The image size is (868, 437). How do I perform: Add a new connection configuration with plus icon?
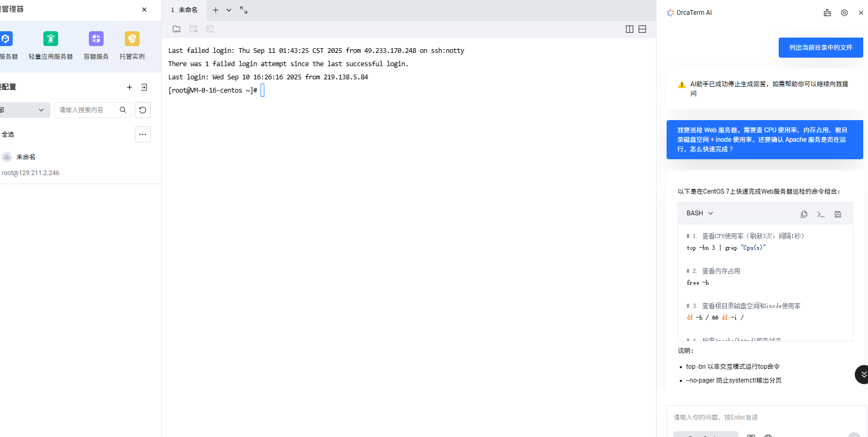[130, 87]
